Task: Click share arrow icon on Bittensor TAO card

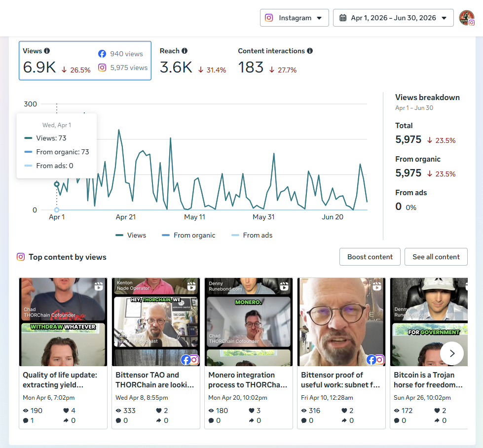Action: tap(159, 420)
